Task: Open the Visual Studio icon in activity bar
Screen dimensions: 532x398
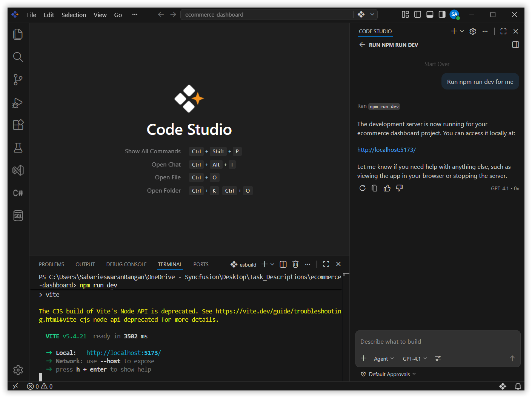Action: [18, 170]
